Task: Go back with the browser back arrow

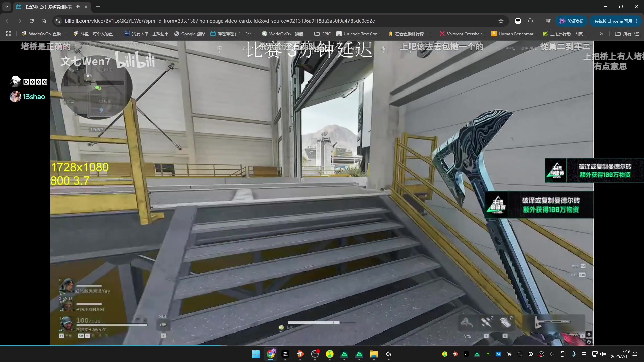Action: (x=7, y=21)
